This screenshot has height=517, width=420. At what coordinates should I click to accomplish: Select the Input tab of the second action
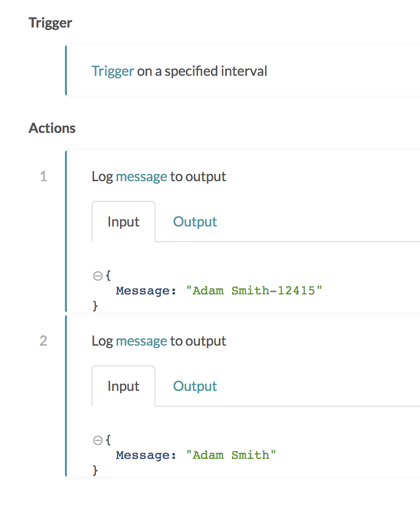pyautogui.click(x=123, y=386)
